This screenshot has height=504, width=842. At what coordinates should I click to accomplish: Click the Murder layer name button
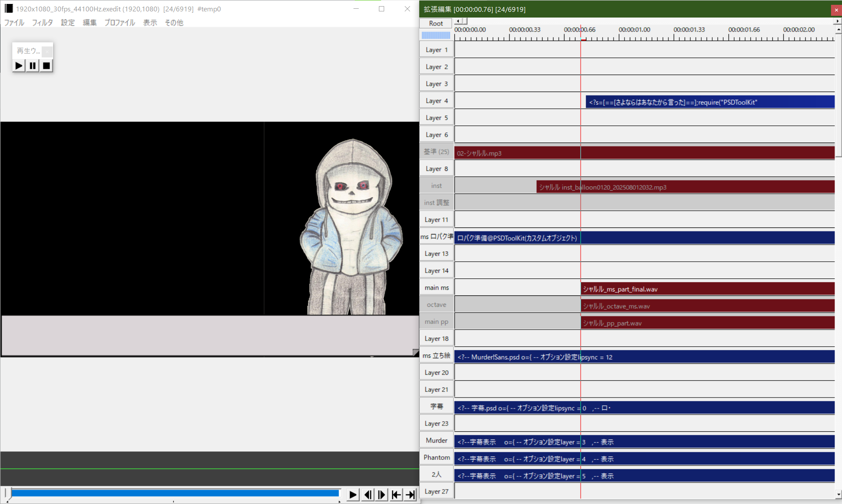coord(436,440)
